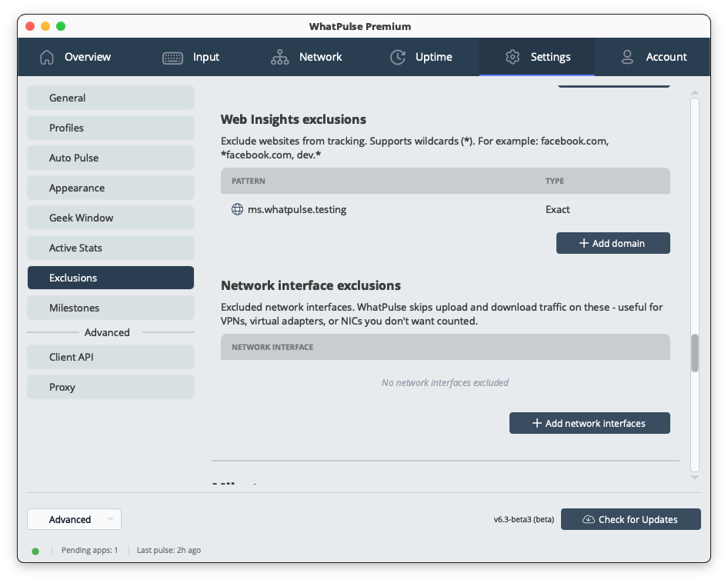The width and height of the screenshot is (728, 583).
Task: Click the Web Insights exclusions heading
Action: (x=293, y=119)
